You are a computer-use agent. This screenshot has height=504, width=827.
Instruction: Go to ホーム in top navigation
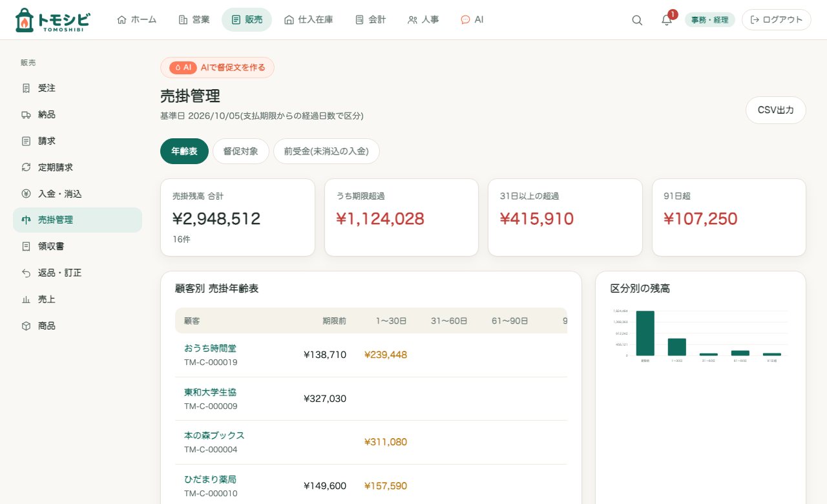tap(137, 20)
